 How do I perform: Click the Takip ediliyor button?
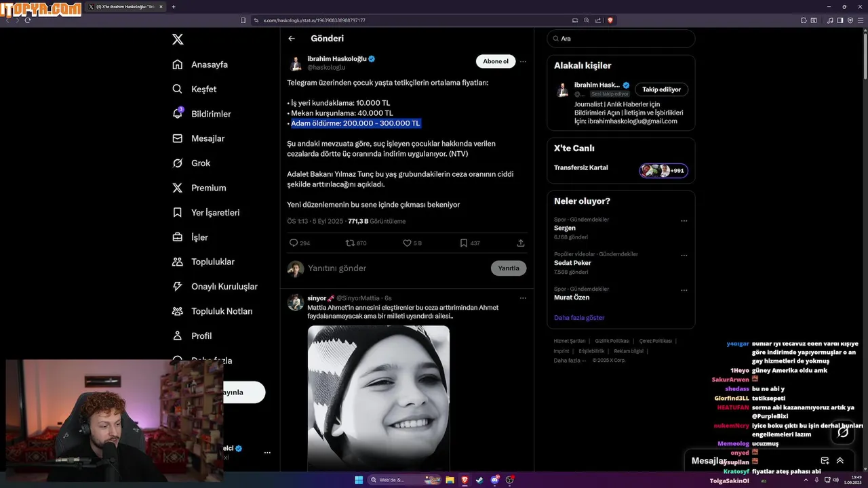coord(661,89)
